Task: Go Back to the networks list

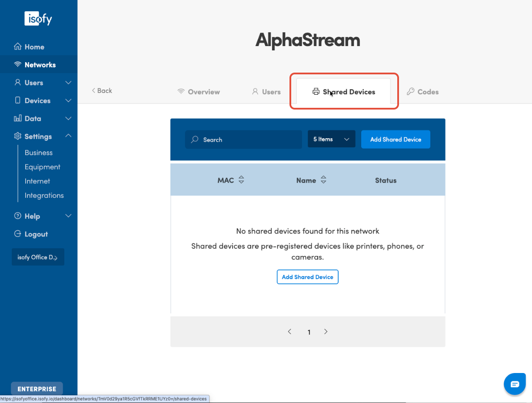Action: pyautogui.click(x=102, y=90)
